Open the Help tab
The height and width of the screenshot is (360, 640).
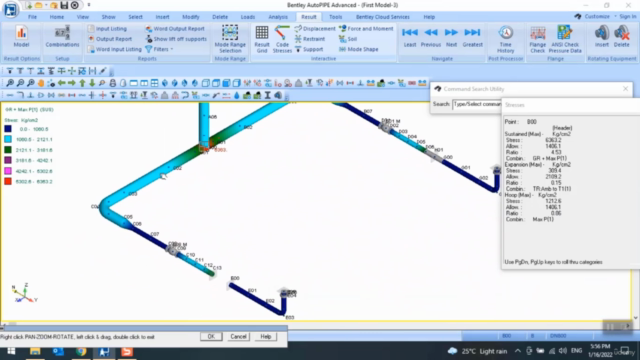(x=429, y=17)
